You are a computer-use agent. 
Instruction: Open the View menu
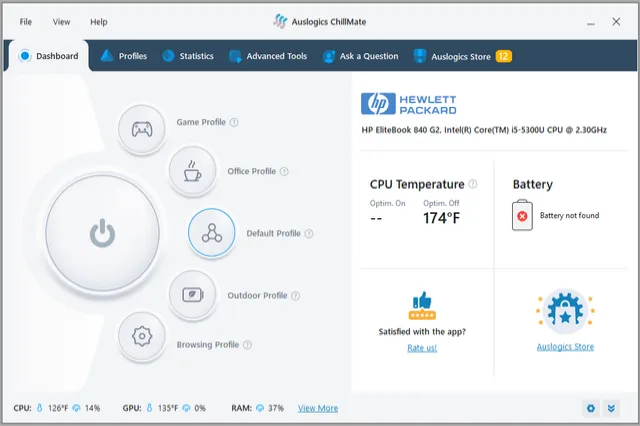pyautogui.click(x=61, y=22)
